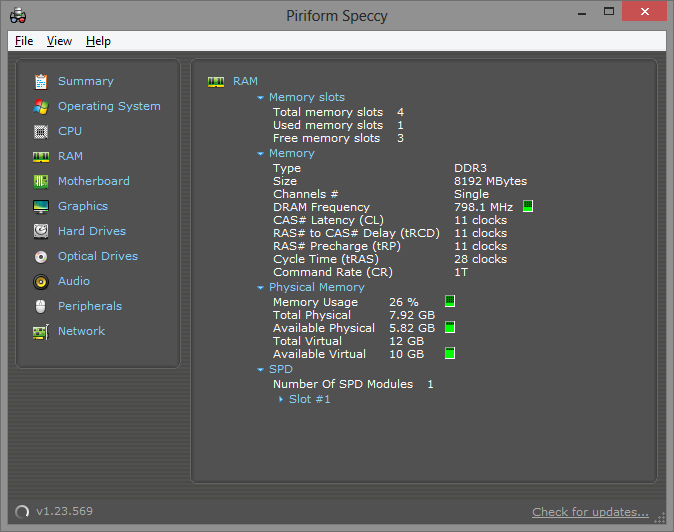Click the 798.1 MHz frequency value
The height and width of the screenshot is (532, 674).
click(x=484, y=207)
